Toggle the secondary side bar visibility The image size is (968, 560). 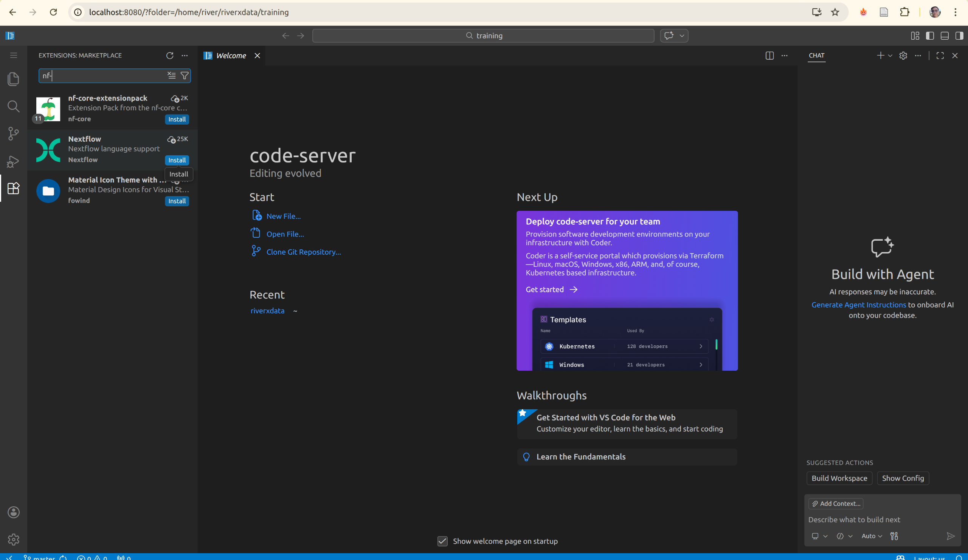click(x=959, y=36)
